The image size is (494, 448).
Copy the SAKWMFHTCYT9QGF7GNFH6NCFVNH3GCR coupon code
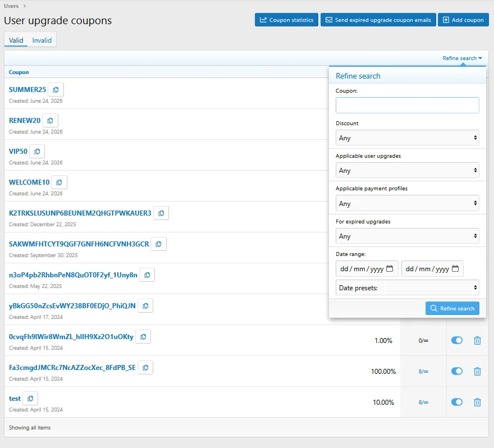(158, 244)
